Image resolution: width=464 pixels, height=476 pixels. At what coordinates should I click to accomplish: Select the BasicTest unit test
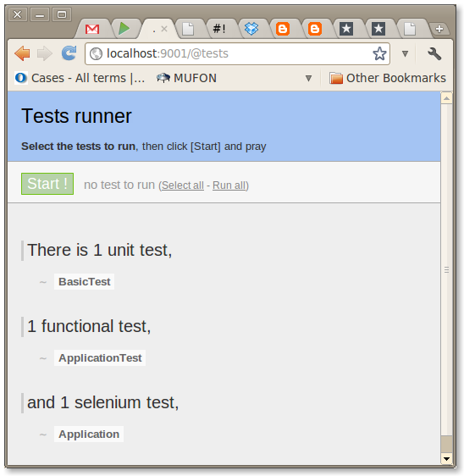coord(85,282)
